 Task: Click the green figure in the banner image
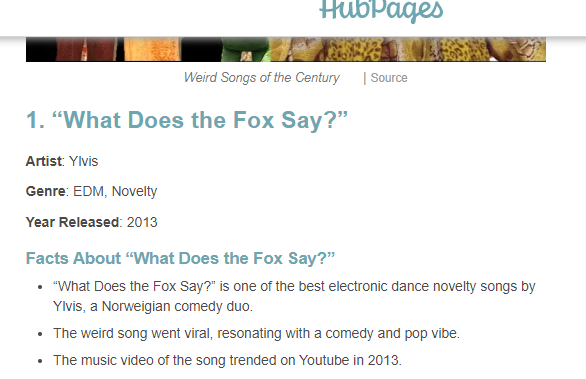(245, 49)
